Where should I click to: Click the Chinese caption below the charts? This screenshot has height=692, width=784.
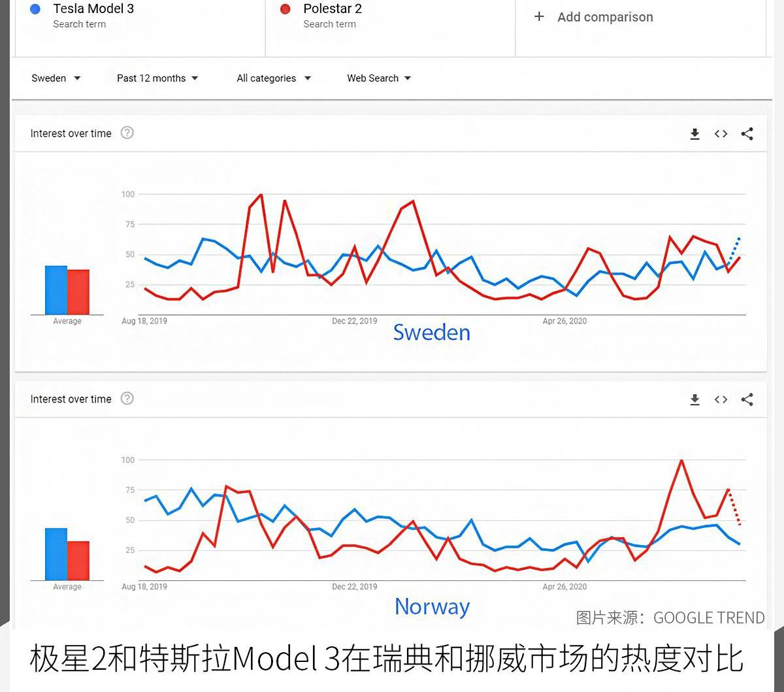(386, 659)
